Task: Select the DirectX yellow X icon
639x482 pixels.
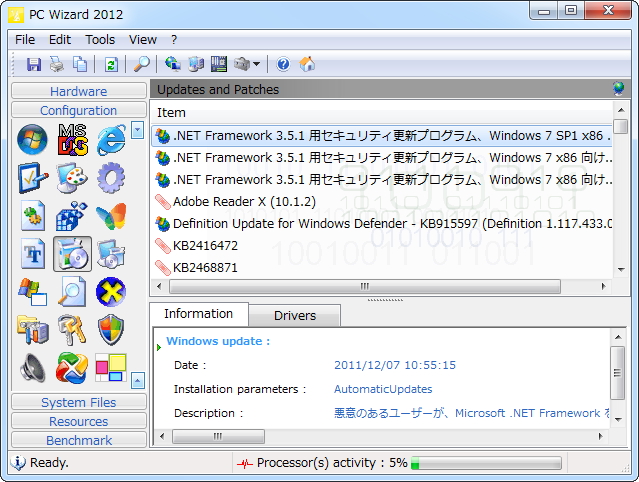Action: pyautogui.click(x=111, y=292)
